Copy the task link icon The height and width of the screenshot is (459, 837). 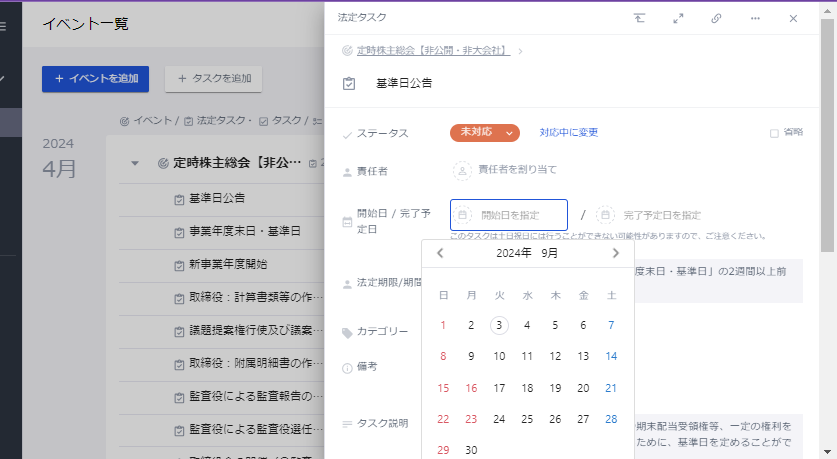[x=716, y=18]
